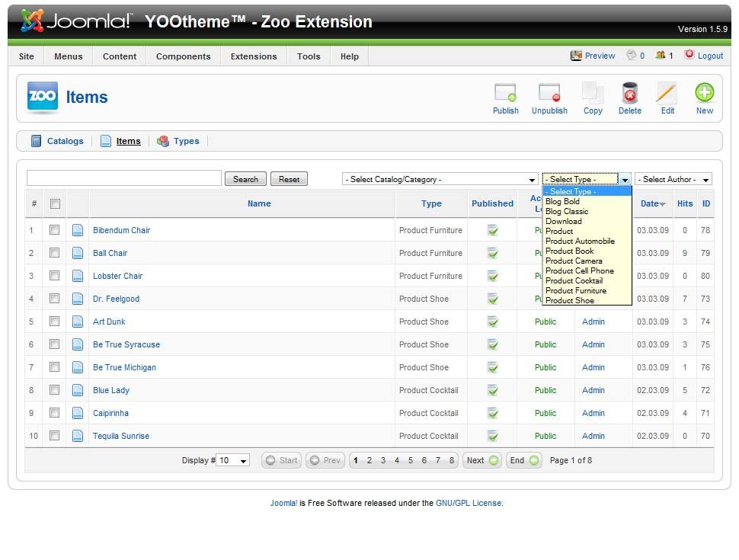The height and width of the screenshot is (560, 739).
Task: Click the Preview monitor icon
Action: point(576,56)
